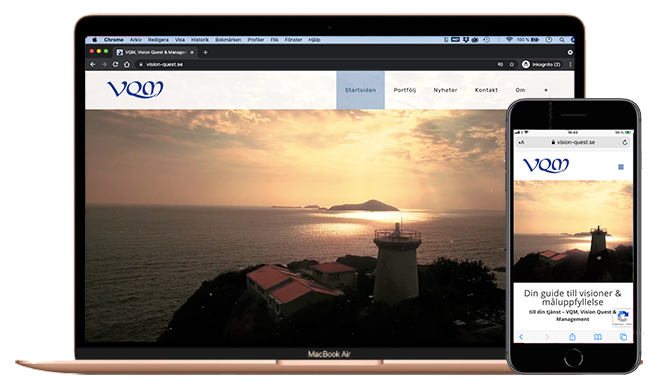Tap the Safari back arrow on phone

pyautogui.click(x=521, y=337)
